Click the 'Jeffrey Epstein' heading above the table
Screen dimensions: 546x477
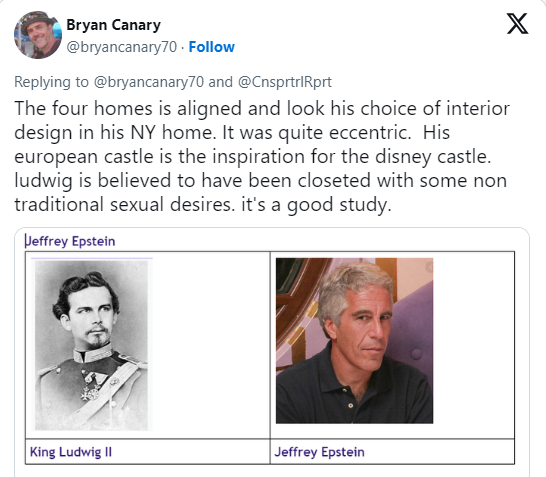coord(70,241)
